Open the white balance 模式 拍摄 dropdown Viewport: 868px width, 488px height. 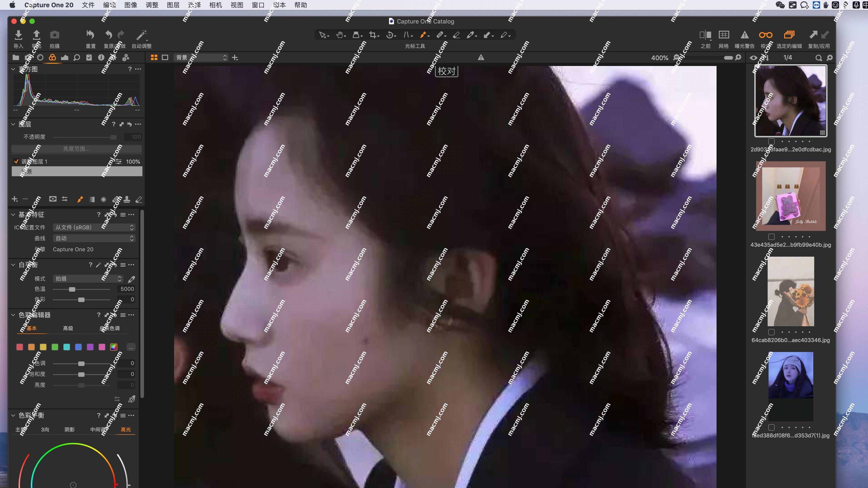coord(88,279)
